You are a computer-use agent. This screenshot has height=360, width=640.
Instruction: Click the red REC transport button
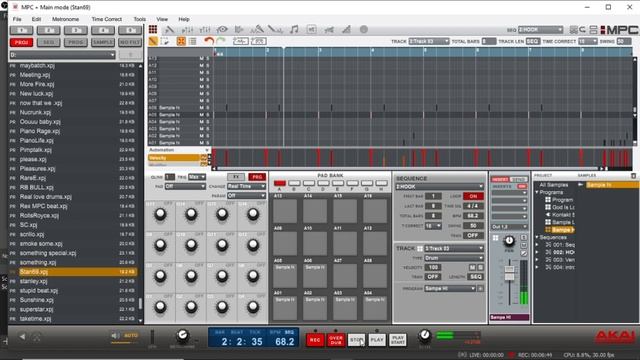click(x=315, y=340)
